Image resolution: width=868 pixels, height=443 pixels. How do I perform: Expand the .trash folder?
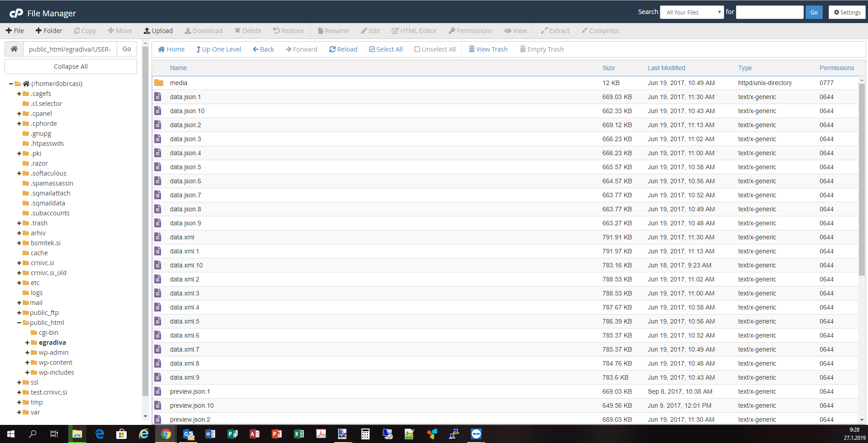[19, 223]
